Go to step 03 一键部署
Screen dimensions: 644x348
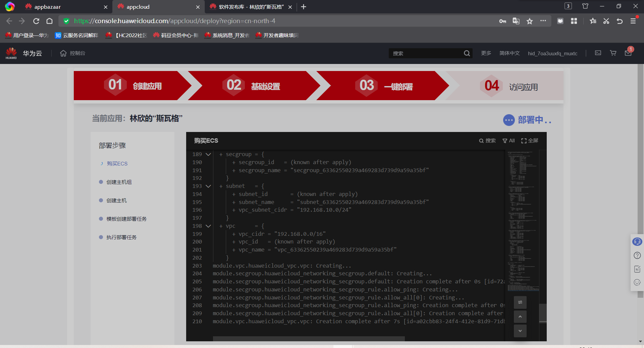[383, 86]
